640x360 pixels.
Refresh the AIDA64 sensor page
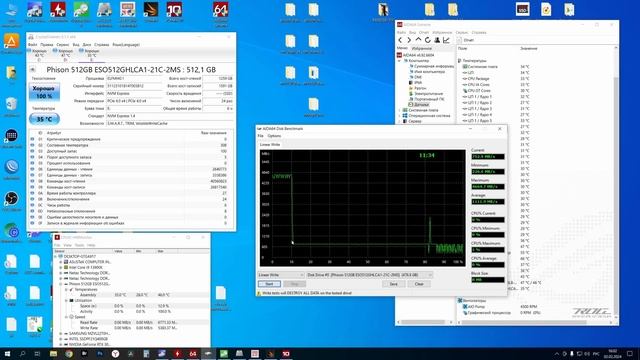point(427,40)
